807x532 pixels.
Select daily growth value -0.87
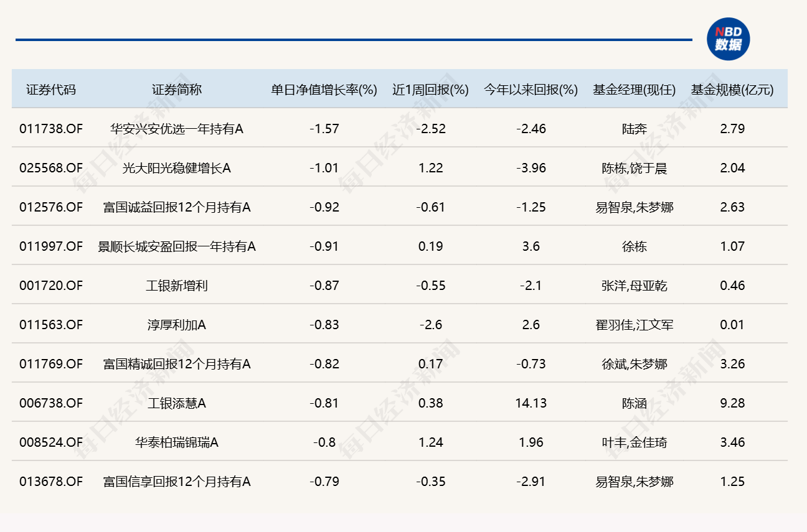324,286
